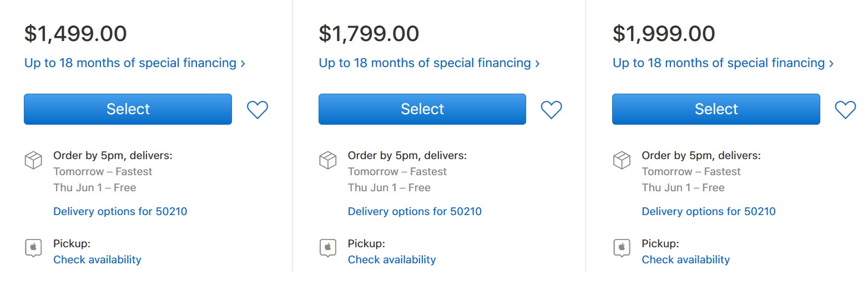Click delivery box icon under $1,999.00 model

[622, 161]
